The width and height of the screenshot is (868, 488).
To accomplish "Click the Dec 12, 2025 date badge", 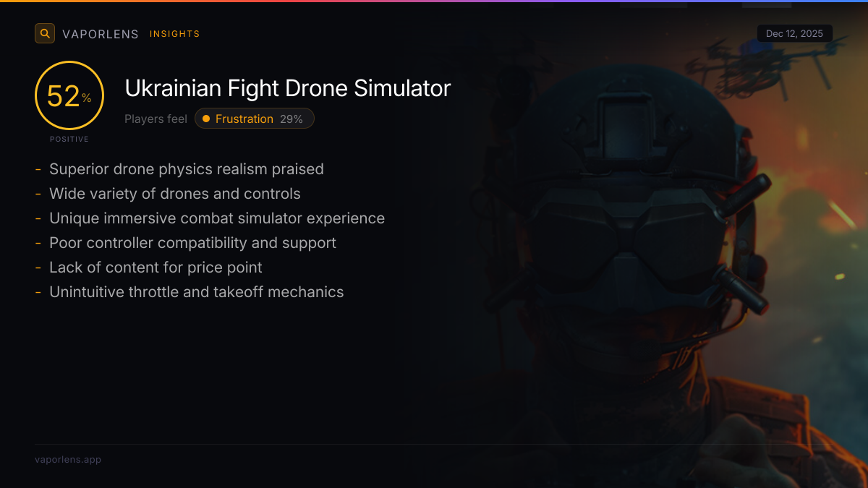I will point(795,33).
